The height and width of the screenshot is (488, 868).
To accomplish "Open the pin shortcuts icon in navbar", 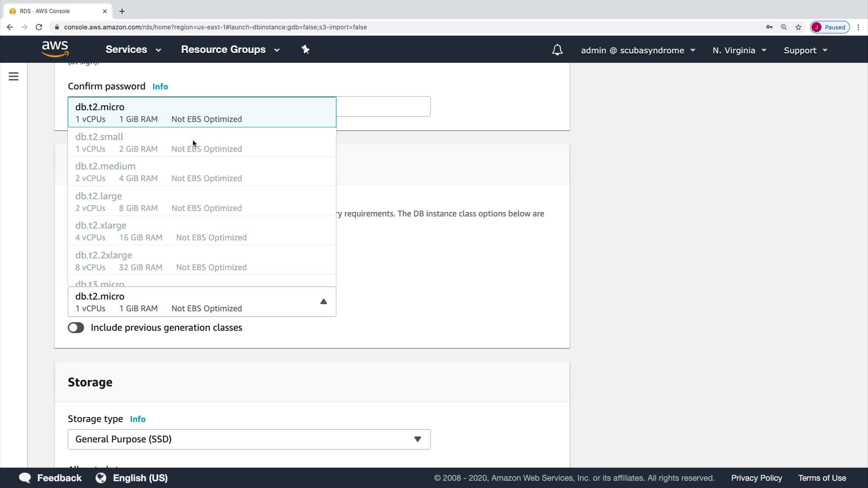I will pos(306,49).
